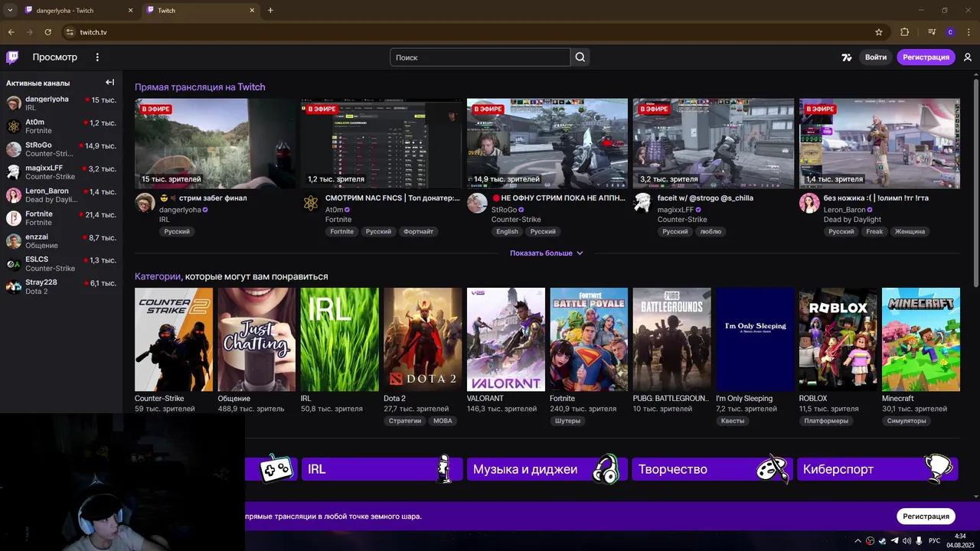Open the three-dot more menu next to Просмотр
The width and height of the screenshot is (980, 551).
point(97,57)
